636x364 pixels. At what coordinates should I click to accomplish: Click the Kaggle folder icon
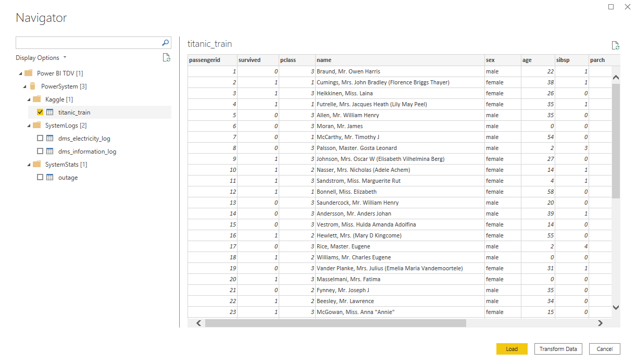[37, 99]
